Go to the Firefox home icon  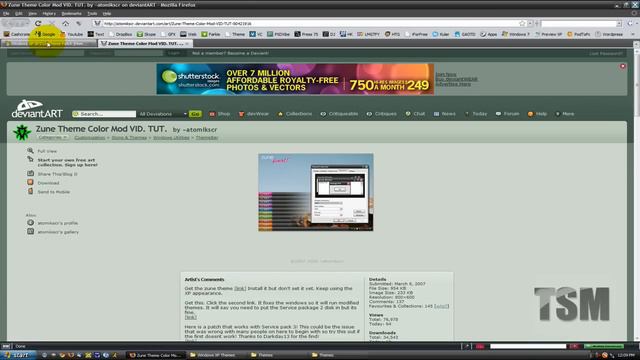click(65, 23)
